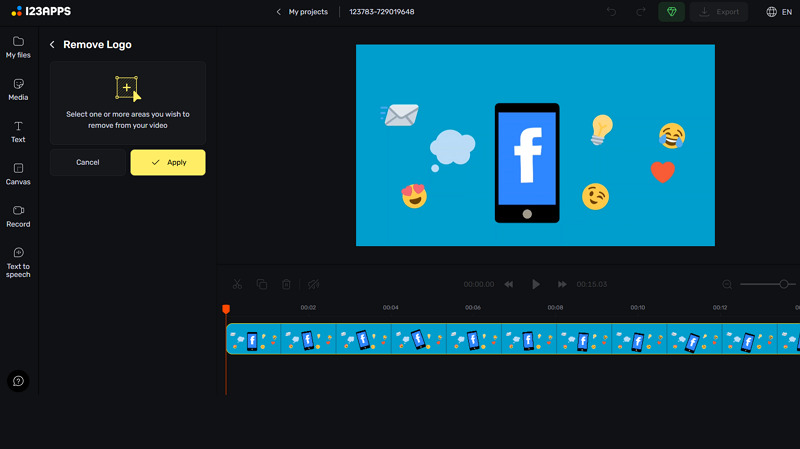Screen dimensions: 800x449
Task: Click the 123APPS logo
Action: (x=41, y=11)
